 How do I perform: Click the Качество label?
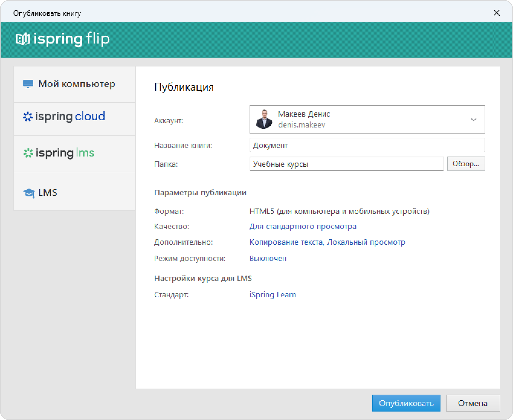[172, 226]
